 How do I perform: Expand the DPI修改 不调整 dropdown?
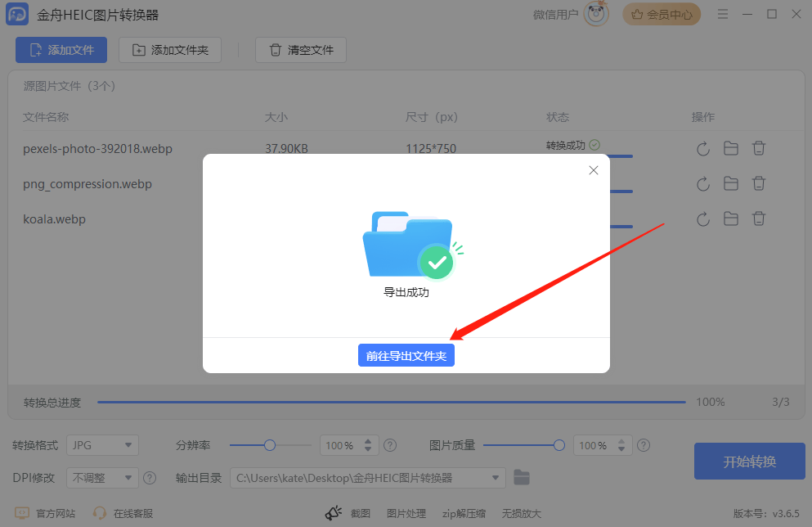tap(102, 477)
